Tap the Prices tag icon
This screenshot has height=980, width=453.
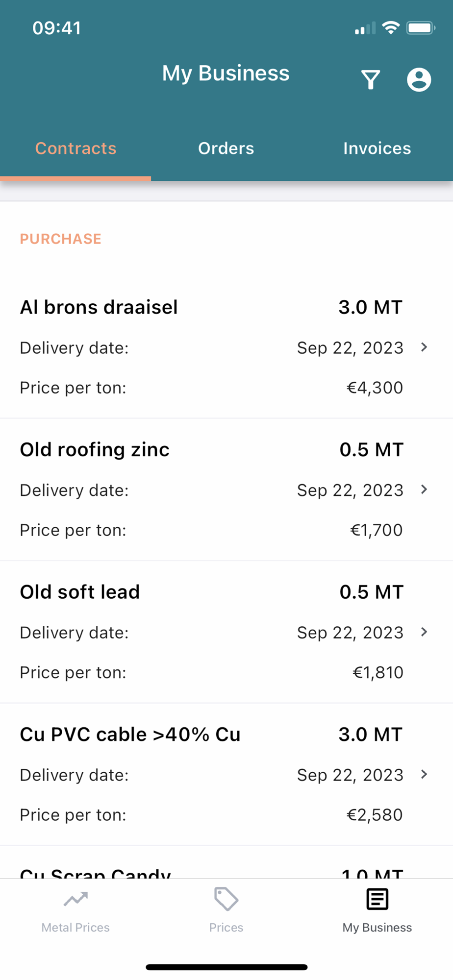click(x=226, y=899)
